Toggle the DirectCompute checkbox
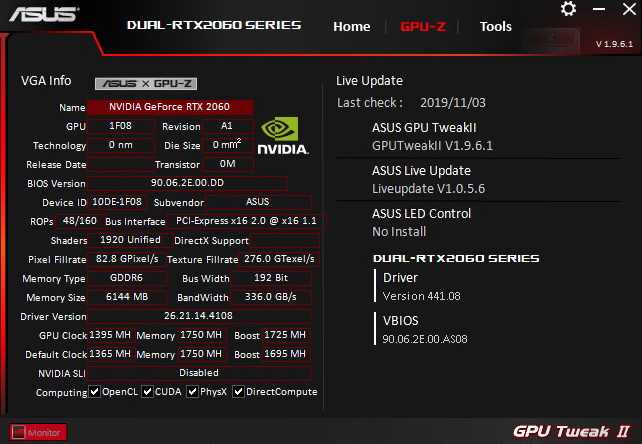This screenshot has width=642, height=444. coord(238,392)
